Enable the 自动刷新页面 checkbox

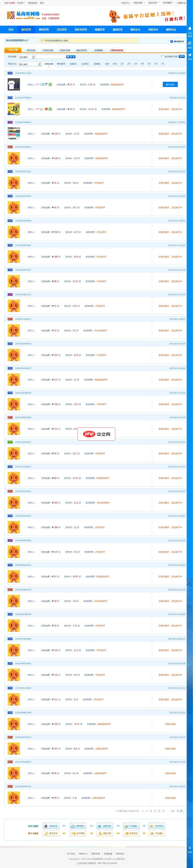(x=162, y=57)
